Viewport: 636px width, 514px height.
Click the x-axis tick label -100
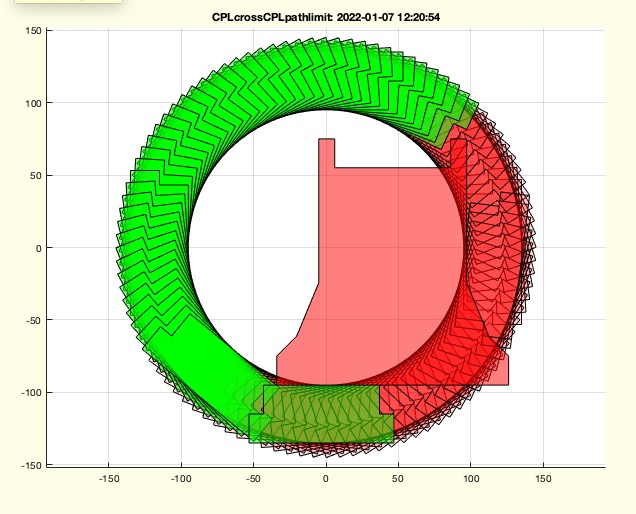180,480
